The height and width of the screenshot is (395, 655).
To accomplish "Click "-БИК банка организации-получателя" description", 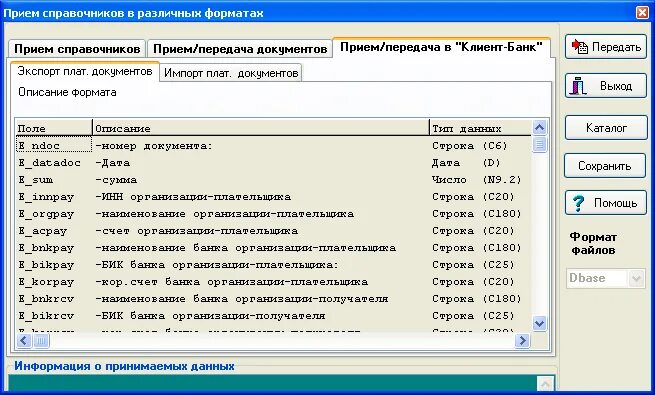I will 211,316.
